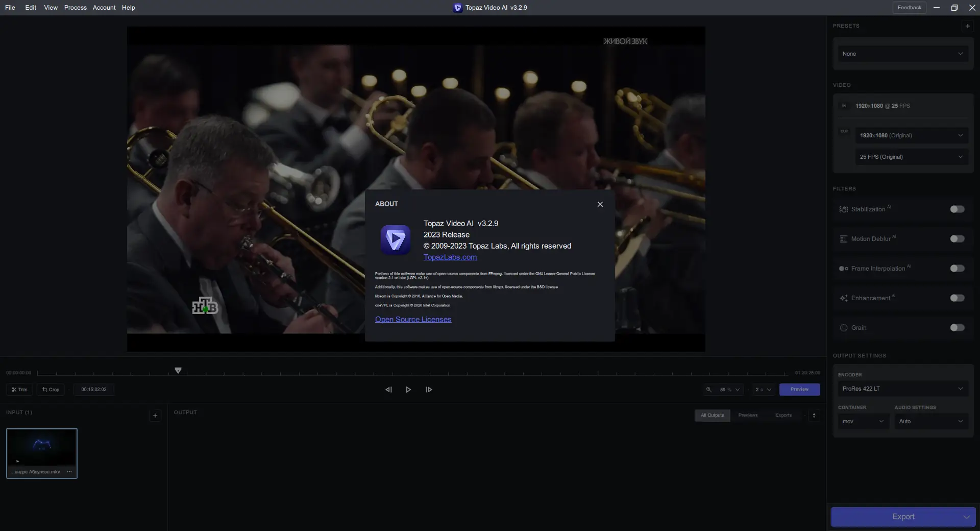This screenshot has width=980, height=531.
Task: Click the Topaz logo in title bar
Action: 457,8
